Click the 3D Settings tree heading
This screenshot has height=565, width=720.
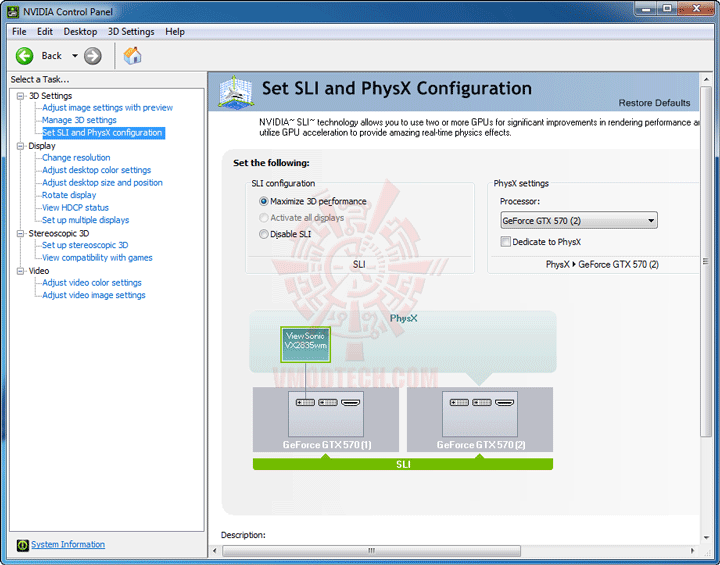point(51,96)
